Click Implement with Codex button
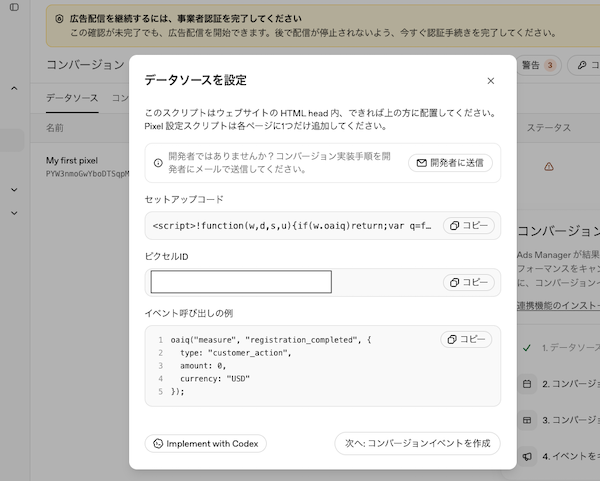Image resolution: width=600 pixels, height=481 pixels. coord(205,443)
